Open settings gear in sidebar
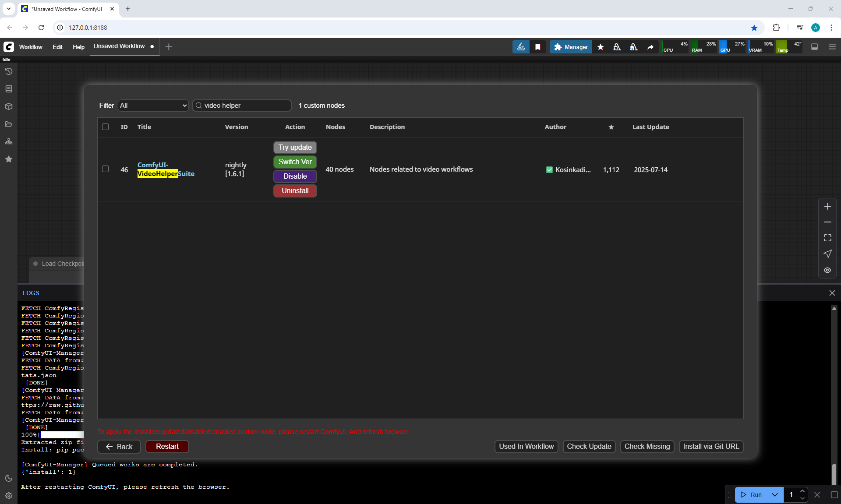 point(8,496)
